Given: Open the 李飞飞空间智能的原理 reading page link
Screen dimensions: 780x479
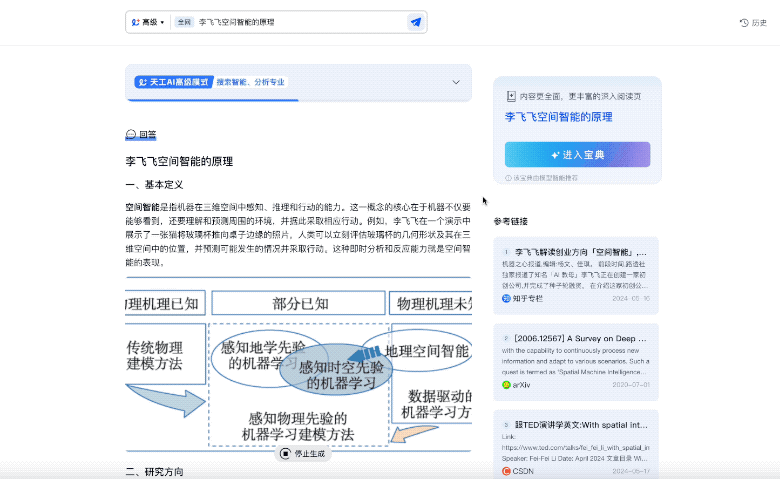Looking at the screenshot, I should point(558,117).
